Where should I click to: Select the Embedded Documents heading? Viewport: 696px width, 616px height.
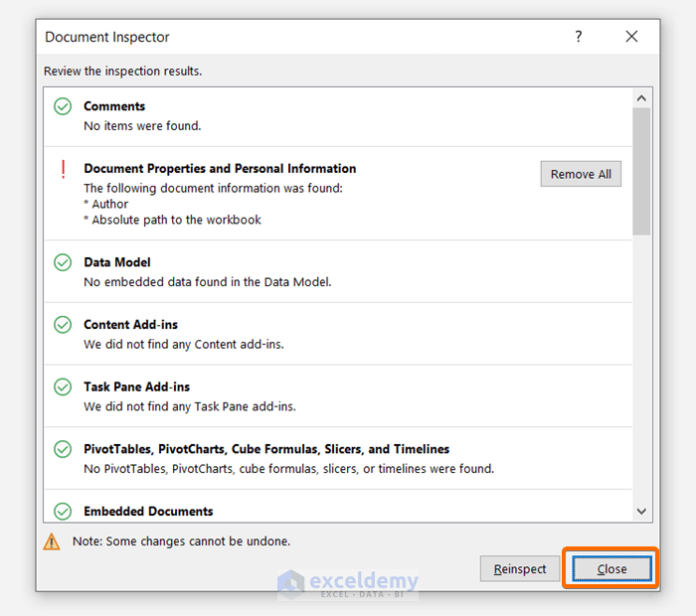[149, 512]
